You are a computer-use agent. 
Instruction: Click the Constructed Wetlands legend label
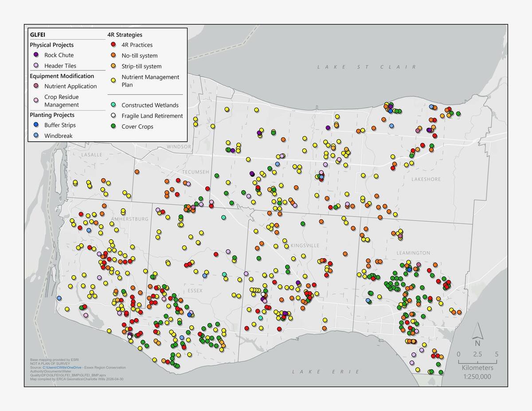point(150,105)
